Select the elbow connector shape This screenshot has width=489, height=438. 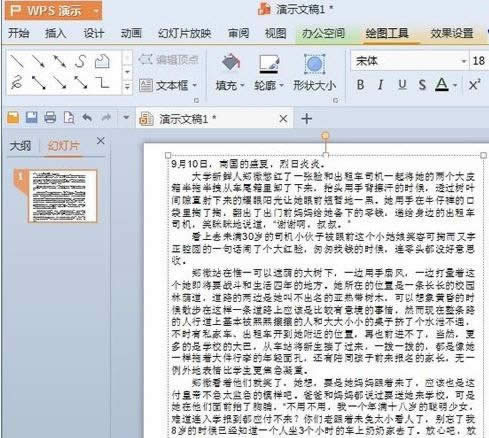point(102,82)
